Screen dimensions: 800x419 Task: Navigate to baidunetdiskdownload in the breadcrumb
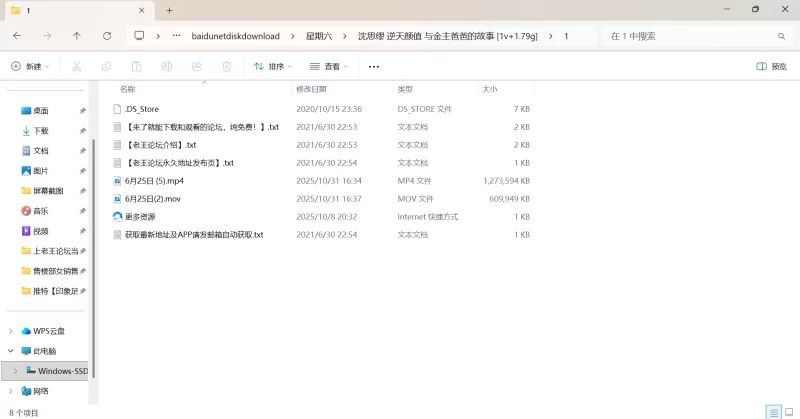click(236, 36)
